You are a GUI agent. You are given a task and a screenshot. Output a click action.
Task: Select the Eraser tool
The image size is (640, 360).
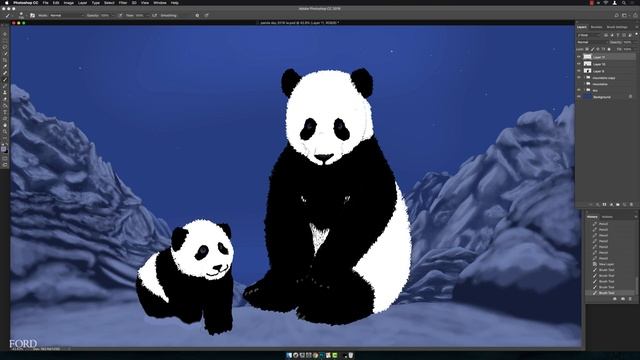5,99
